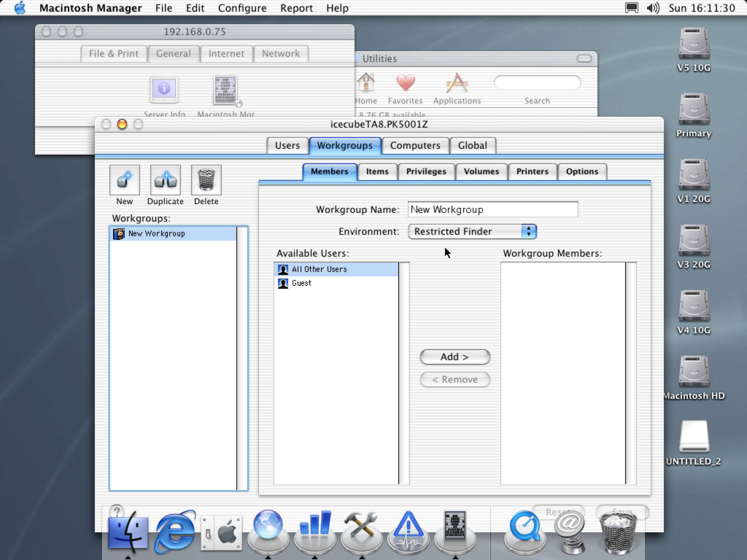
Task: Click the volume icon in the menu bar
Action: (653, 8)
